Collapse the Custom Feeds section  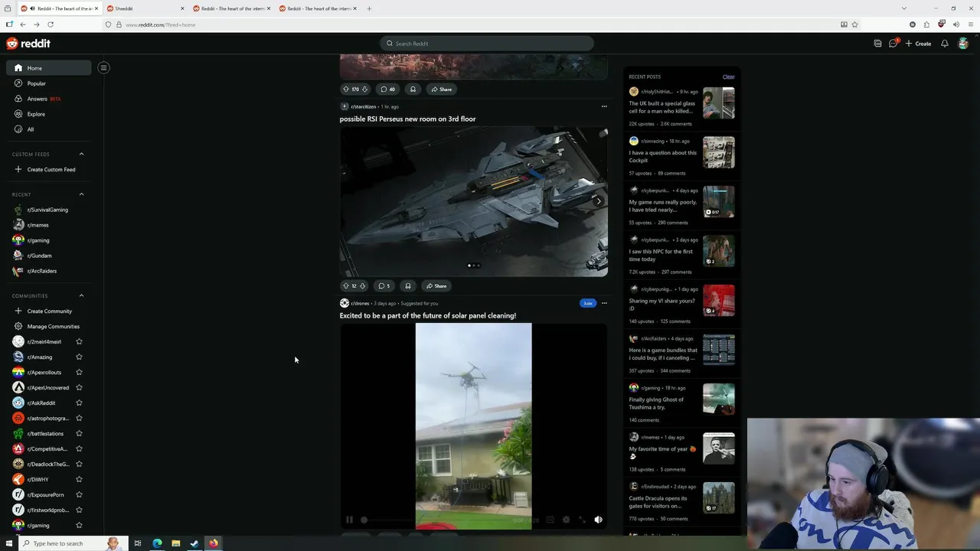click(x=81, y=154)
